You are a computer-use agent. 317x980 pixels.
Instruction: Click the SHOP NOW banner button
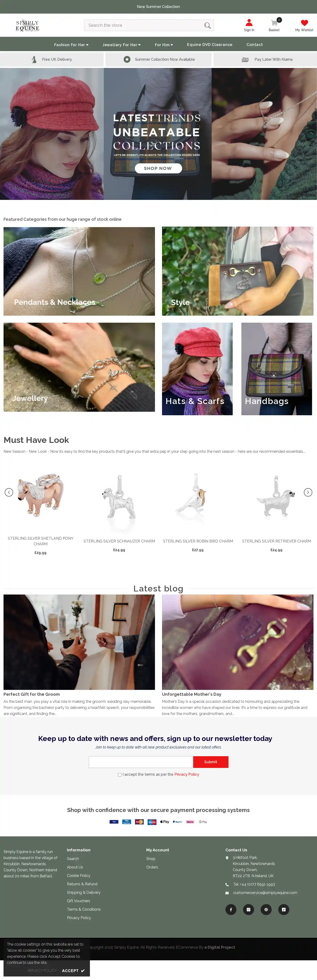click(x=158, y=168)
